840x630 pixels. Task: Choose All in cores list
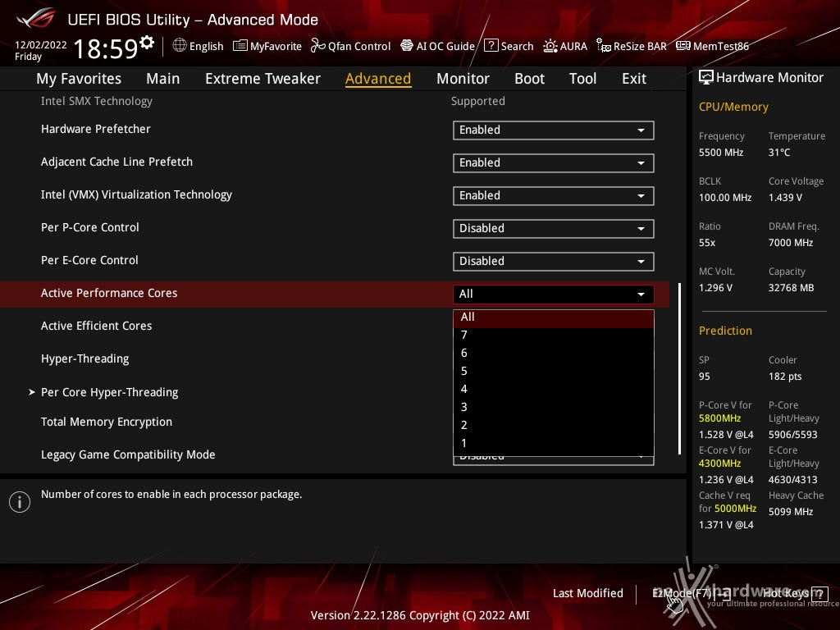[554, 317]
